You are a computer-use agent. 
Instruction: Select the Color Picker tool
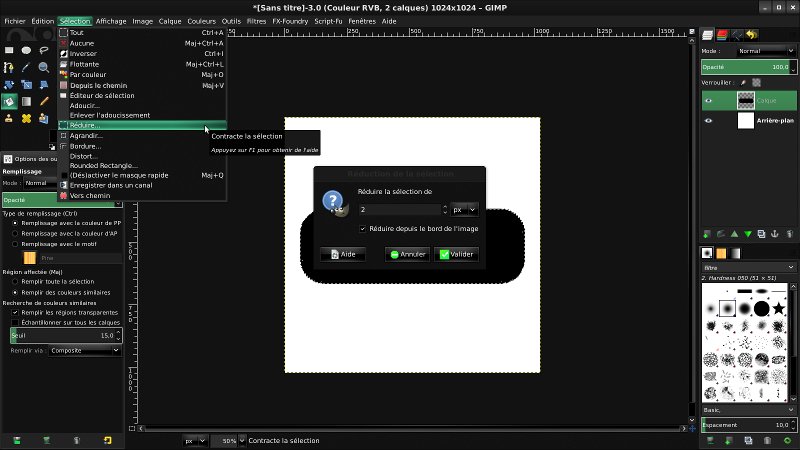(x=27, y=67)
